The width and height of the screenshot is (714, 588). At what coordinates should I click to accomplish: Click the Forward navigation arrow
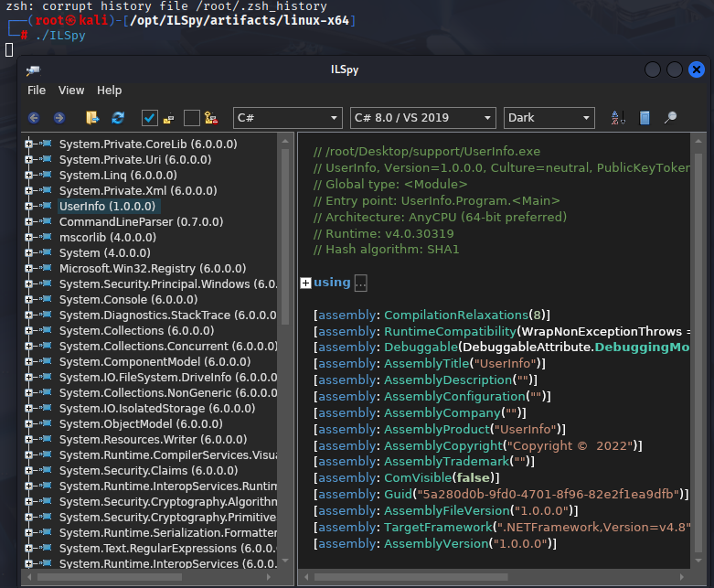[x=59, y=118]
